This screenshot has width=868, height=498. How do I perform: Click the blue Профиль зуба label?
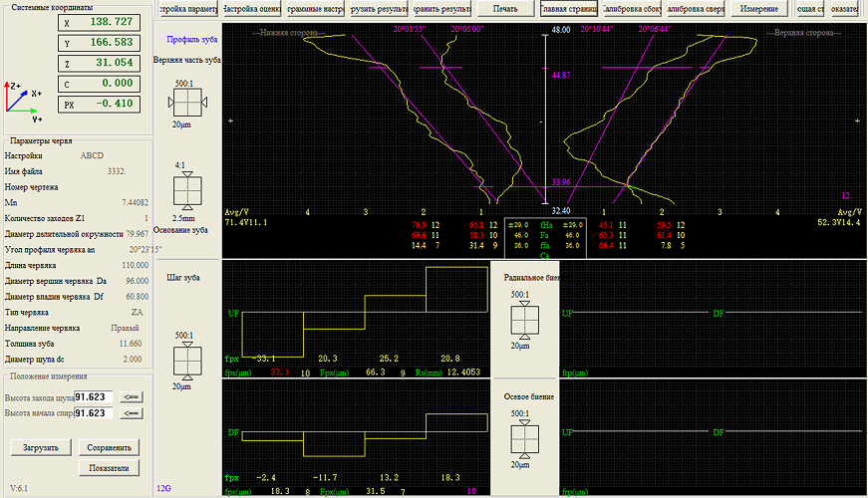point(192,40)
